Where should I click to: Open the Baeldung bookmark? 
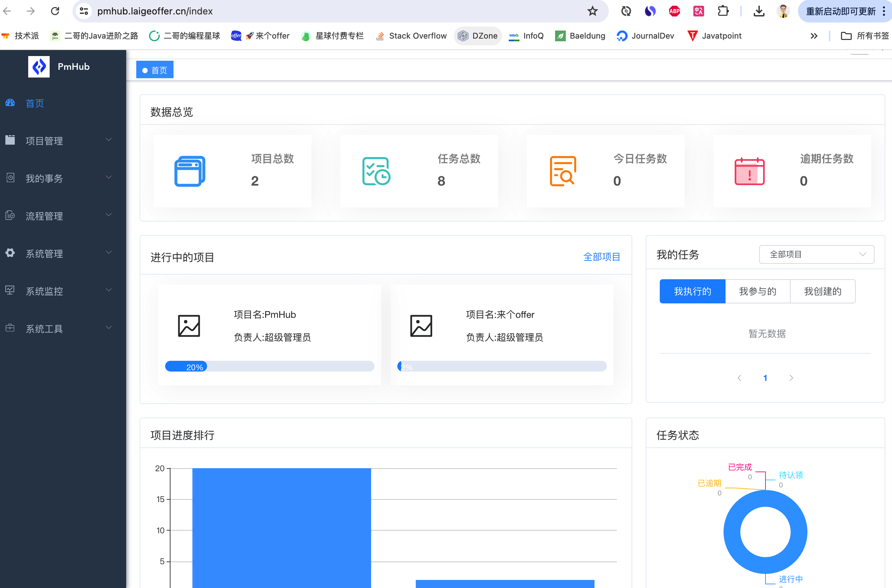point(580,36)
